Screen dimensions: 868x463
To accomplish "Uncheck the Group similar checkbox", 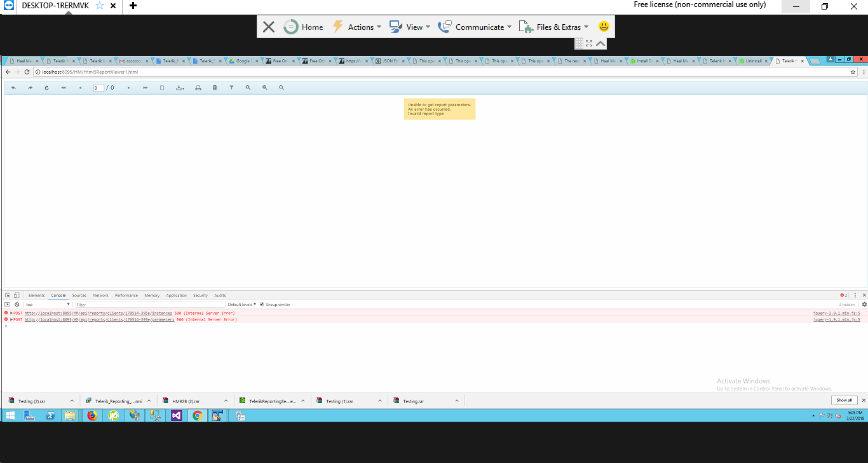I will coord(262,305).
